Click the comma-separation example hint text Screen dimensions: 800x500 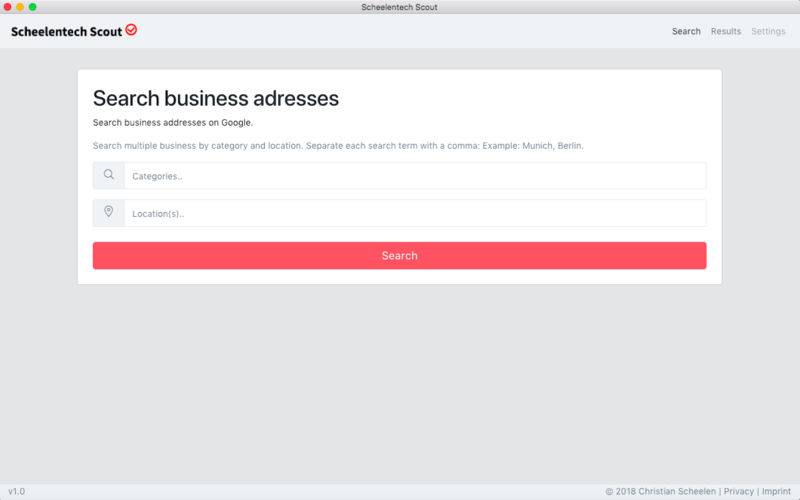tap(338, 145)
